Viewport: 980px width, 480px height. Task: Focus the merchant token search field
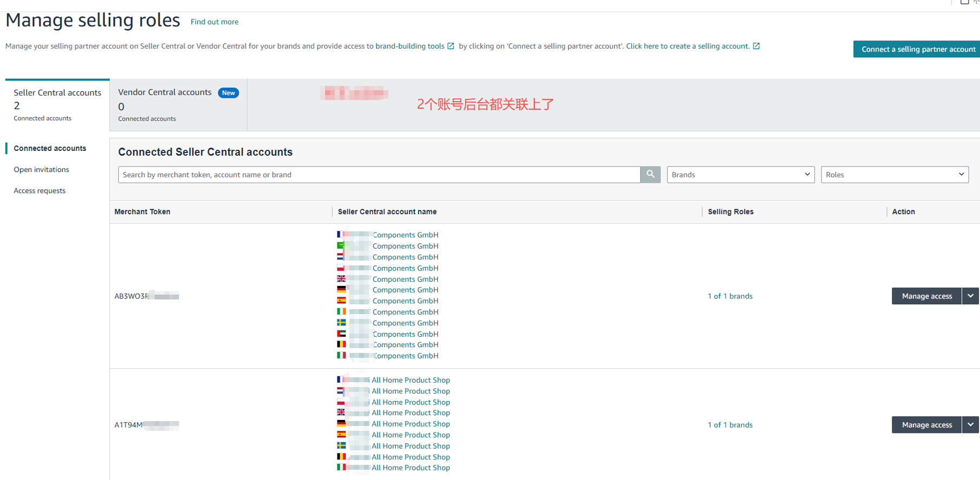click(x=379, y=175)
